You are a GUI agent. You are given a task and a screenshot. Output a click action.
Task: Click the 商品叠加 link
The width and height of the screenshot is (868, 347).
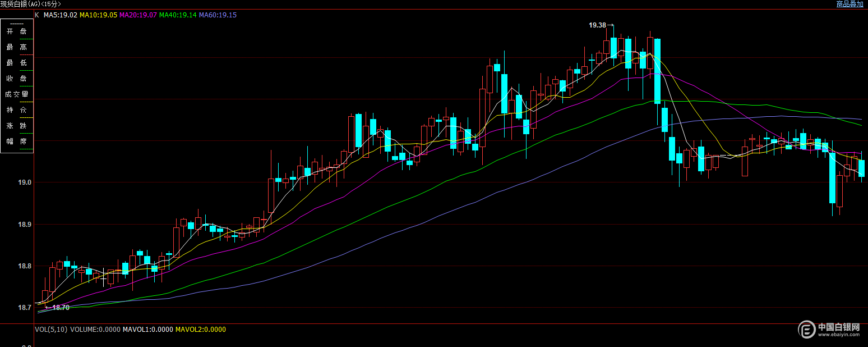(849, 4)
